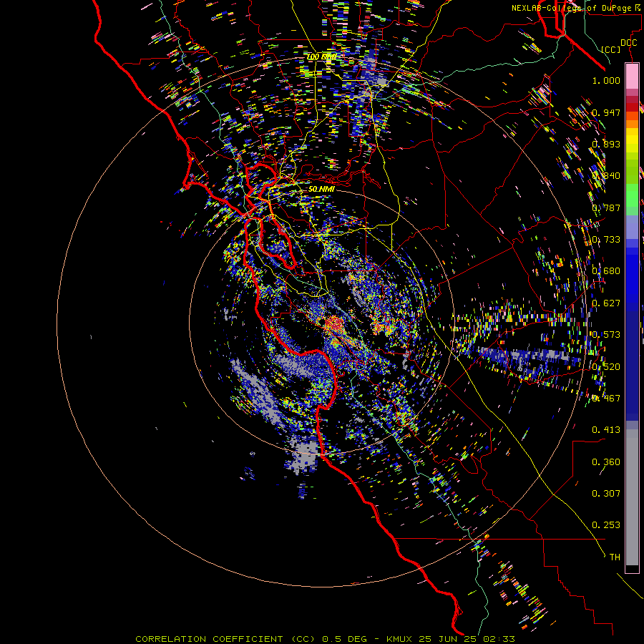Select the 0.893 legend value
This screenshot has height=644, width=644.
pos(606,144)
